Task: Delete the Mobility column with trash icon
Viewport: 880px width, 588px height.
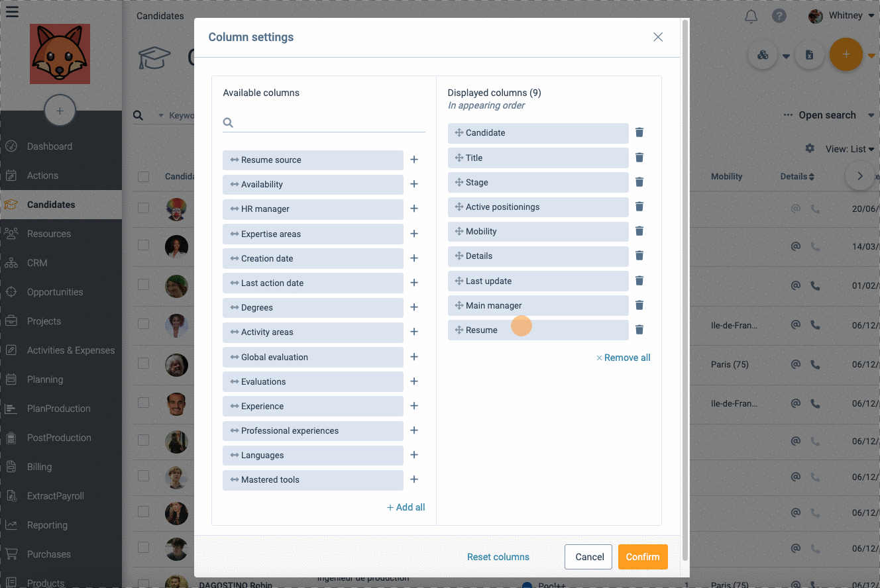Action: point(639,231)
